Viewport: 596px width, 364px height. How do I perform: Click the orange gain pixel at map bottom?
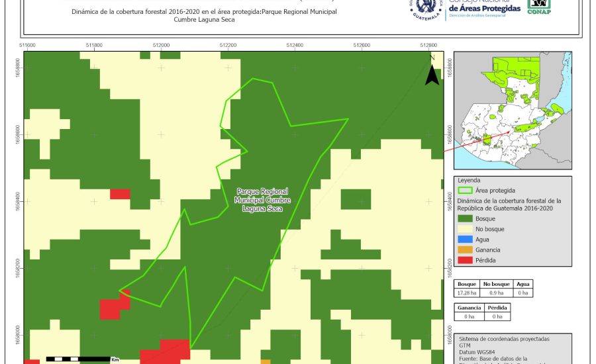pyautogui.click(x=266, y=361)
